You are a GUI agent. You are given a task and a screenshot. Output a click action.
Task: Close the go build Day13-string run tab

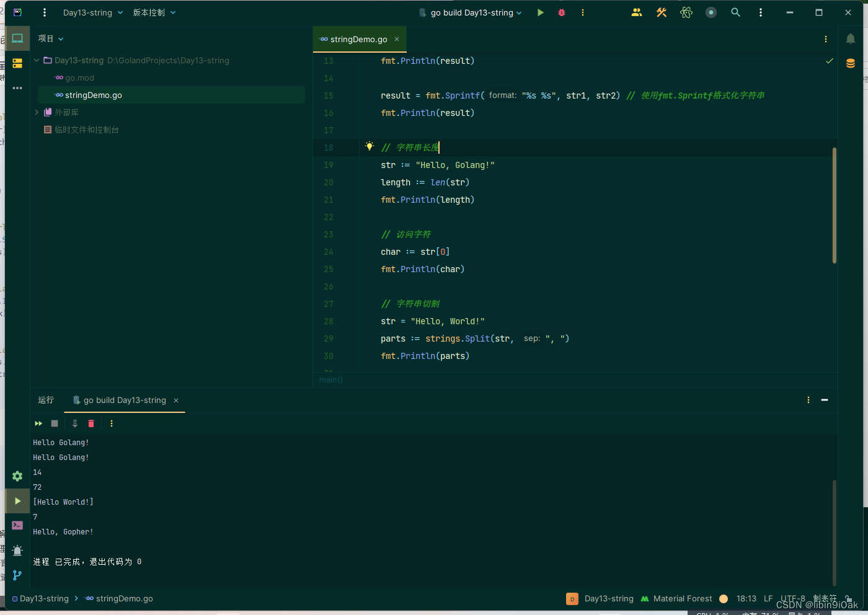(x=176, y=400)
